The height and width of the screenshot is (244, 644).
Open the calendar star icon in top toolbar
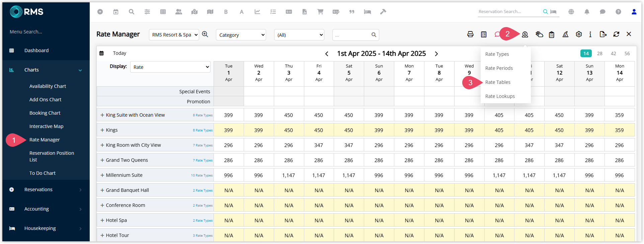click(x=116, y=12)
